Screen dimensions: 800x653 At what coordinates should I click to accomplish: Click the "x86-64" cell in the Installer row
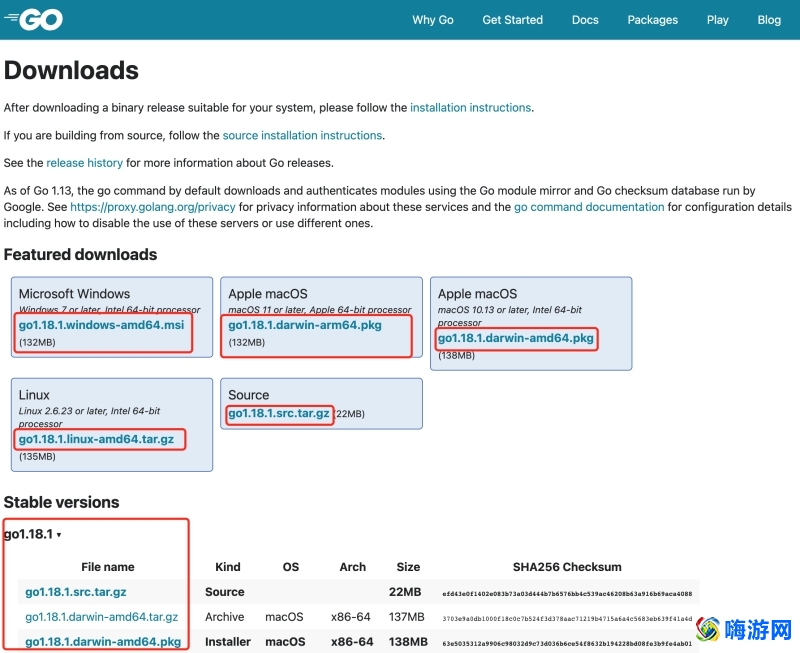click(352, 642)
